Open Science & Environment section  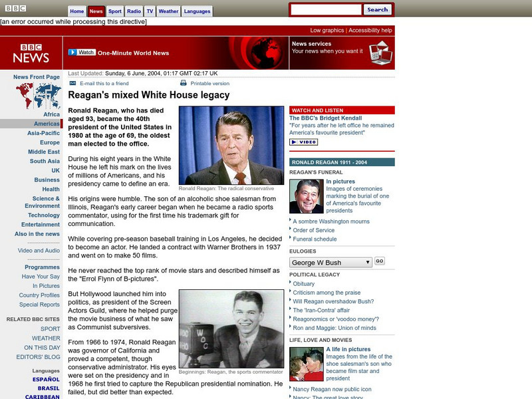click(x=42, y=202)
